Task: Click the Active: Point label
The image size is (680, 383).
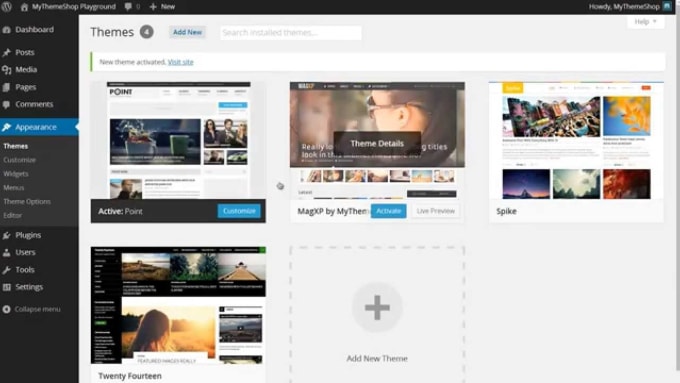Action: [120, 211]
